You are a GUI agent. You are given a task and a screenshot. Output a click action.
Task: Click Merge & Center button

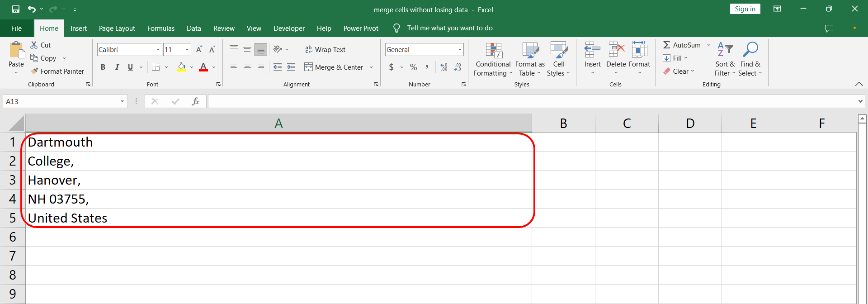(334, 67)
